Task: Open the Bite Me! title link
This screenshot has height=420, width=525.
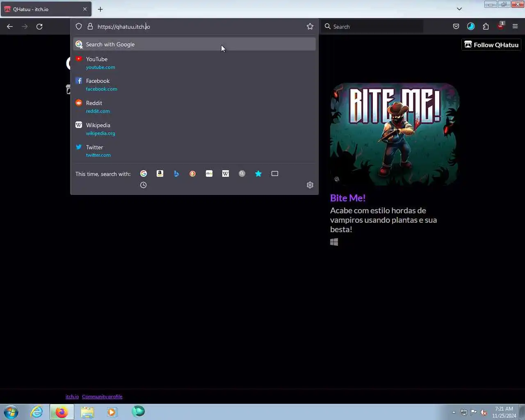Action: [x=348, y=198]
